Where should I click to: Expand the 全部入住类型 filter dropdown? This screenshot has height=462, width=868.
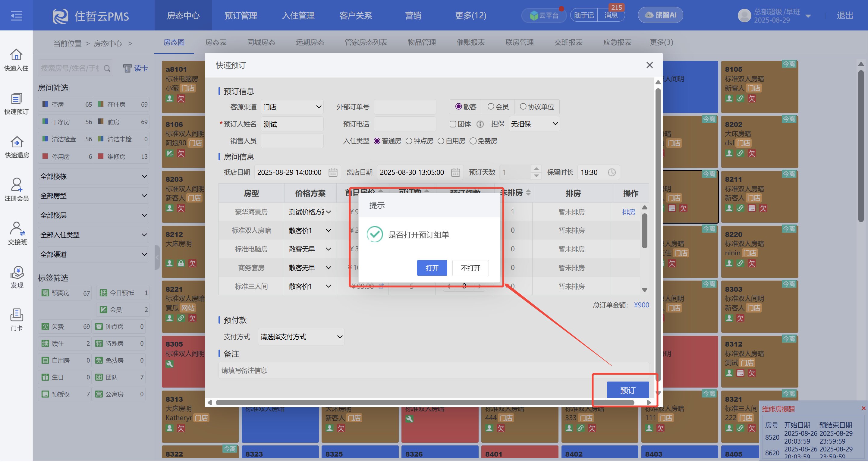point(93,234)
